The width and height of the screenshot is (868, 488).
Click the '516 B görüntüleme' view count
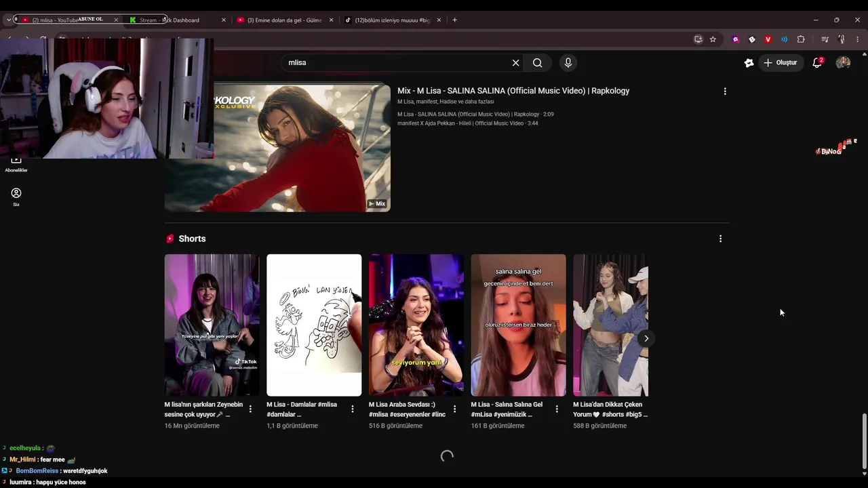[395, 426]
